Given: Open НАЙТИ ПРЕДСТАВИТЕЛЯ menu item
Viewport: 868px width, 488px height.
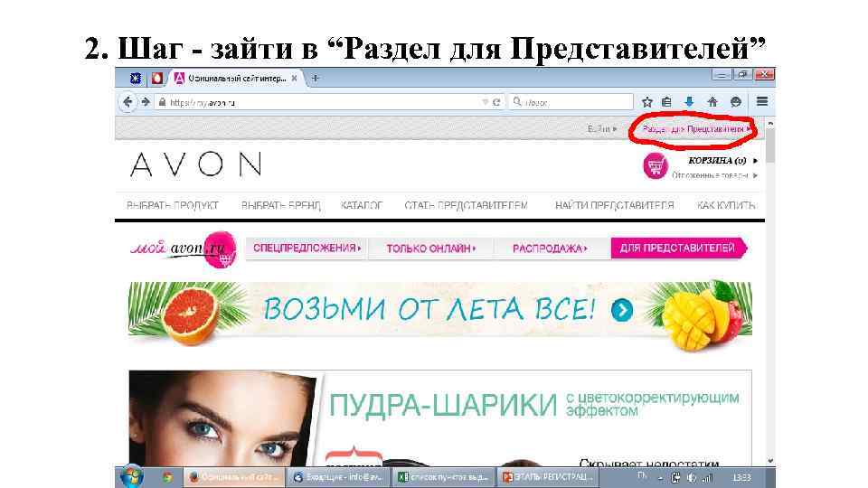Looking at the screenshot, I should click(x=615, y=205).
